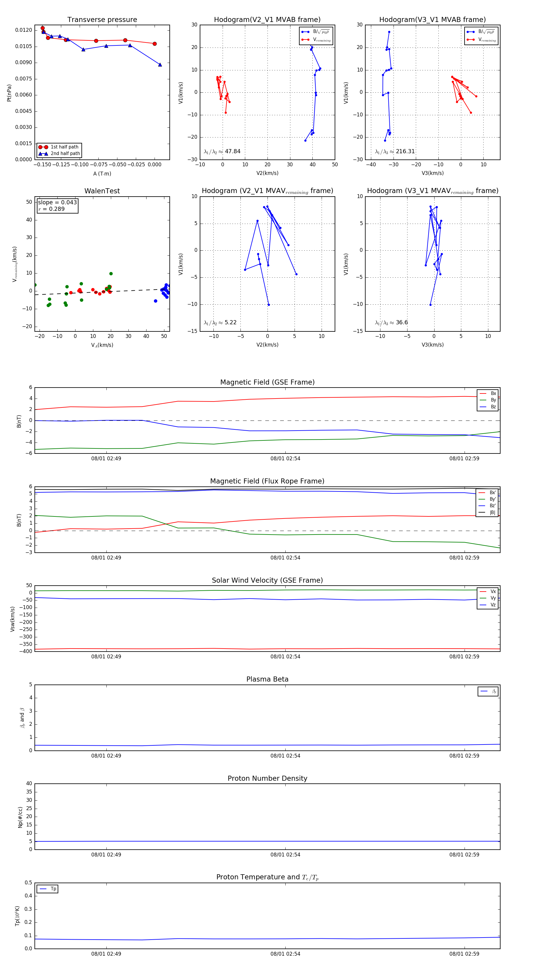Click the |B| legend entry
Screen dimensions: 535x980
pyautogui.click(x=487, y=513)
